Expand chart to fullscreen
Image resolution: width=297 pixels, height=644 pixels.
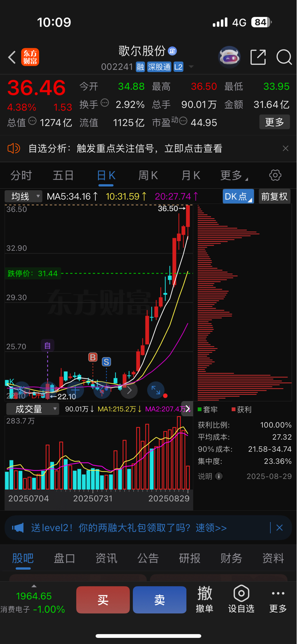[x=156, y=390]
